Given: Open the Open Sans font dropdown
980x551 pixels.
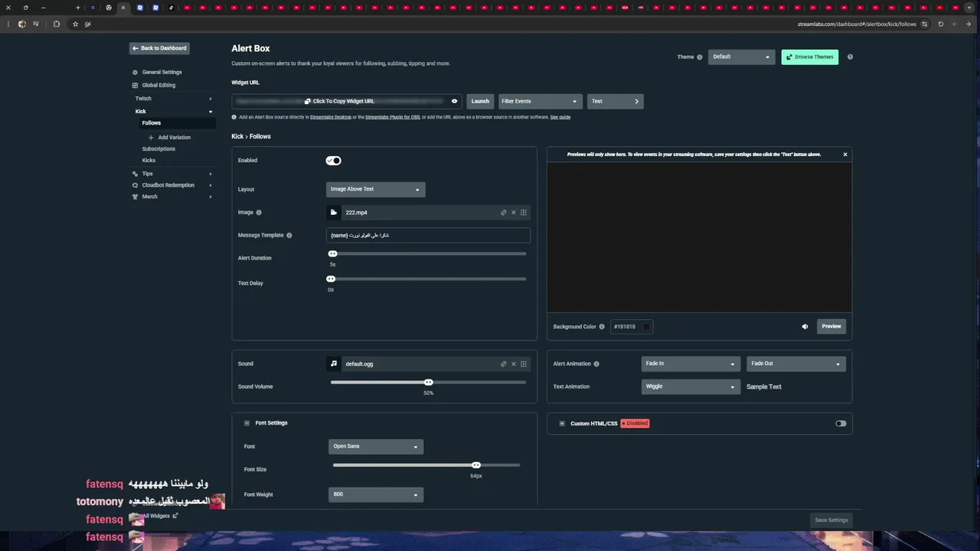Looking at the screenshot, I should click(x=375, y=446).
